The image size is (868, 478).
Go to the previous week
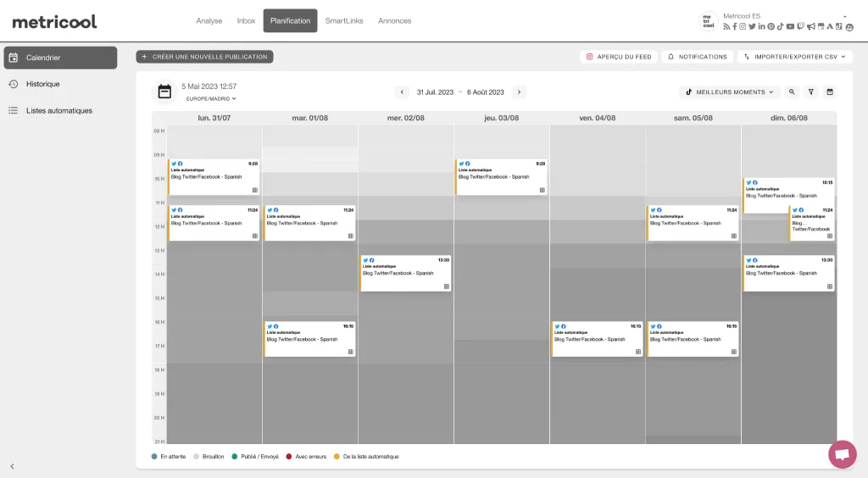tap(403, 92)
